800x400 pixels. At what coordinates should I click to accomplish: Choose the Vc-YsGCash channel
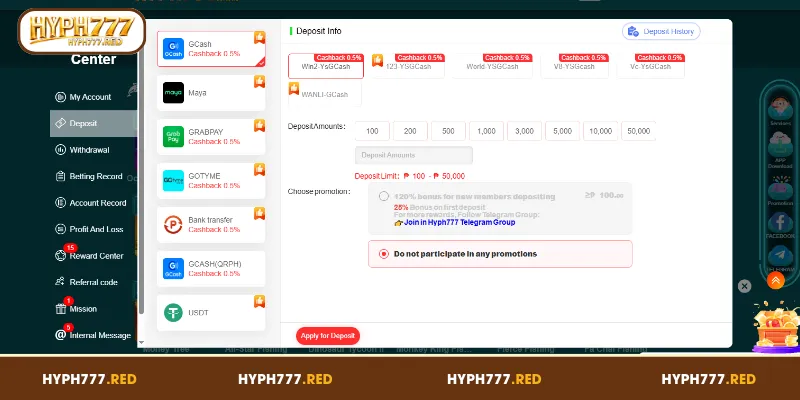point(651,66)
